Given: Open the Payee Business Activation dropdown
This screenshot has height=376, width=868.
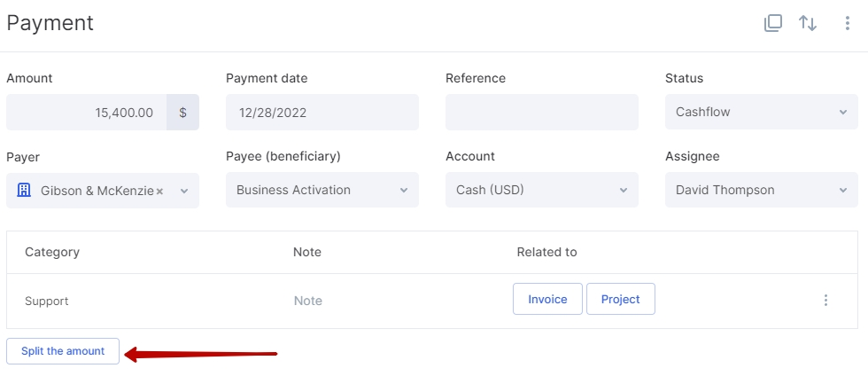Looking at the screenshot, I should 322,191.
